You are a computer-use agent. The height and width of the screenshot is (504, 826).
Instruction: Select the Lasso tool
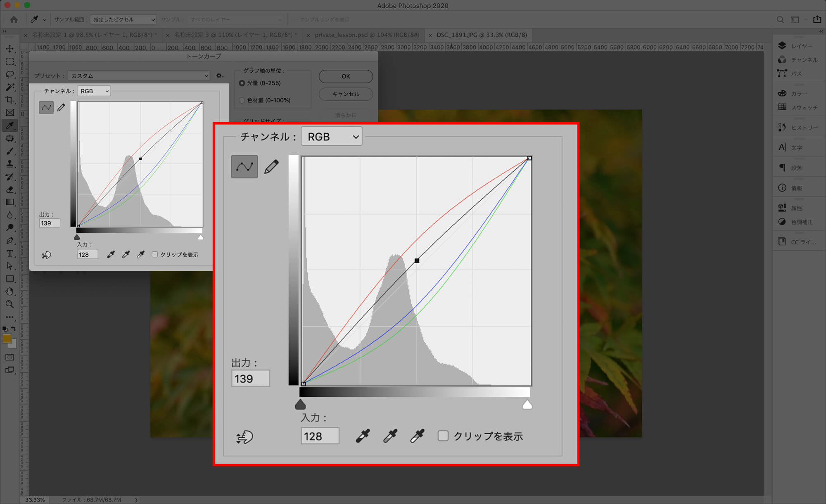[x=10, y=74]
